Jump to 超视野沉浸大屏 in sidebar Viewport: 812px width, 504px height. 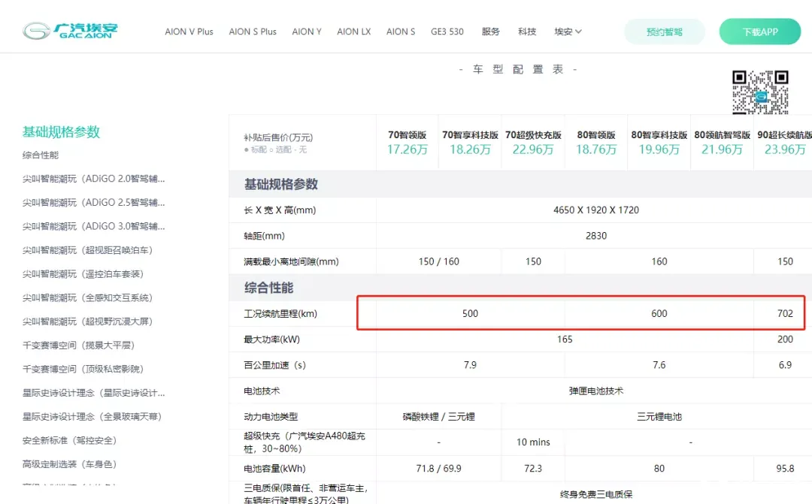(x=87, y=321)
